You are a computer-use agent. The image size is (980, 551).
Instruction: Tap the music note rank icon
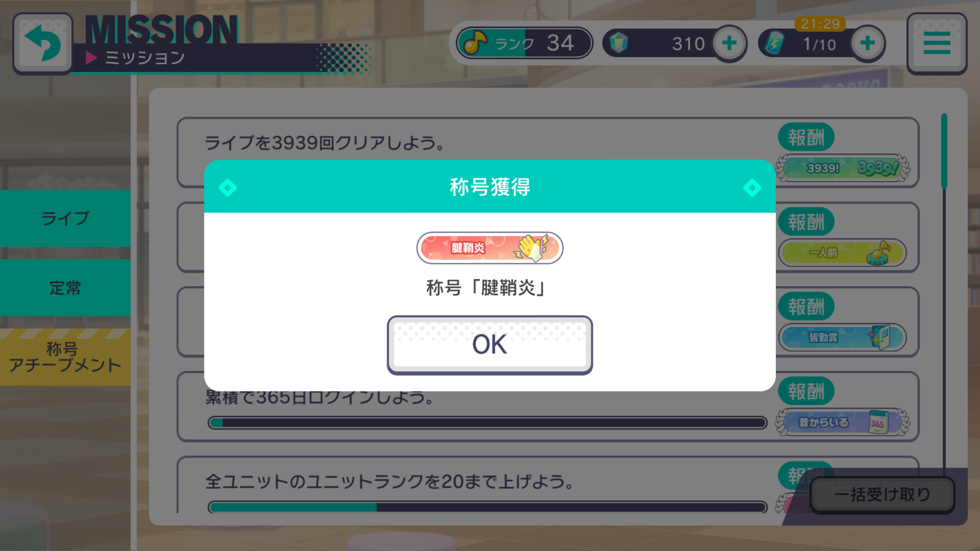[475, 43]
